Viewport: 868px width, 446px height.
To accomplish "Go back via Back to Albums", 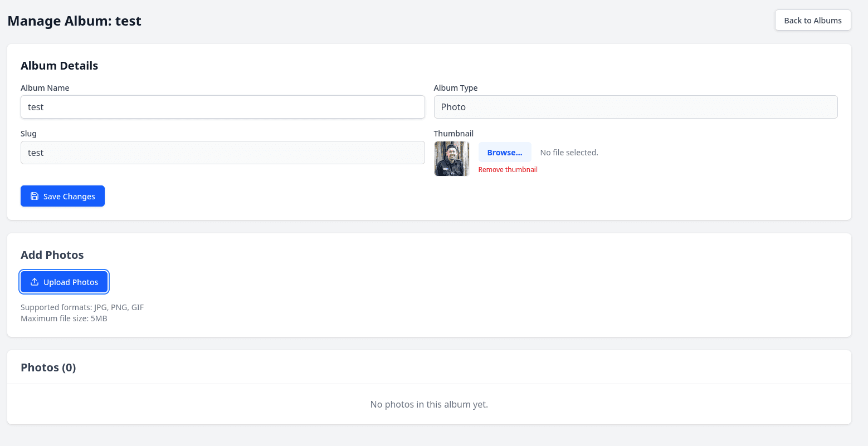I will (813, 20).
